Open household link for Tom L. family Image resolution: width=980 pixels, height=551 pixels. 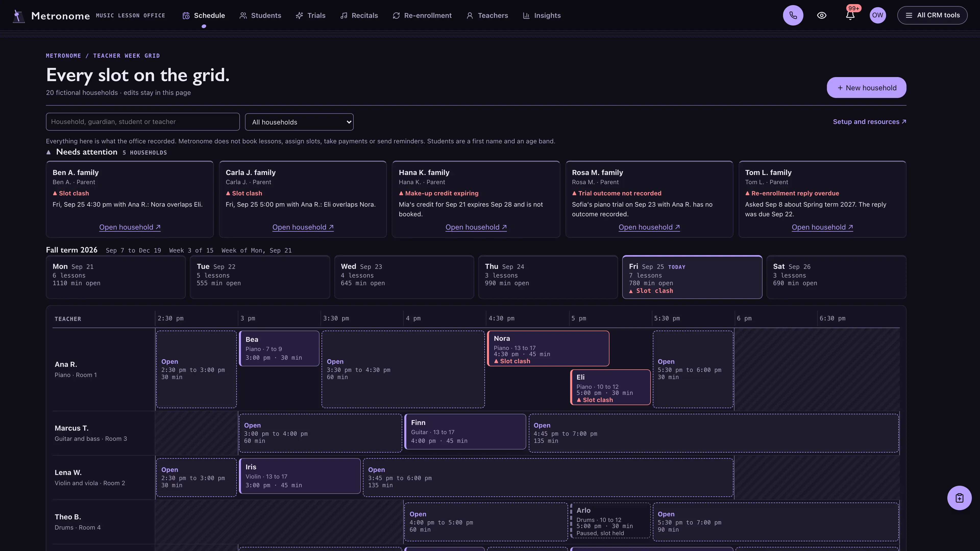(x=822, y=227)
